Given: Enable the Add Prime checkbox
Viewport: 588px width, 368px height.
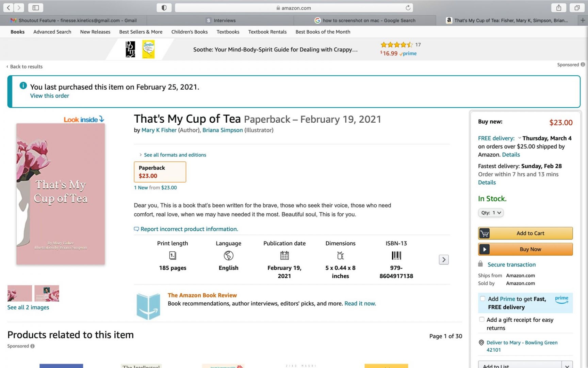Looking at the screenshot, I should click(483, 299).
